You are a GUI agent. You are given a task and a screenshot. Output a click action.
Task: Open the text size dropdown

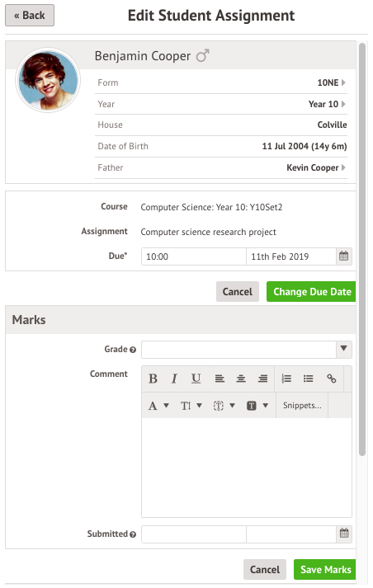[191, 406]
